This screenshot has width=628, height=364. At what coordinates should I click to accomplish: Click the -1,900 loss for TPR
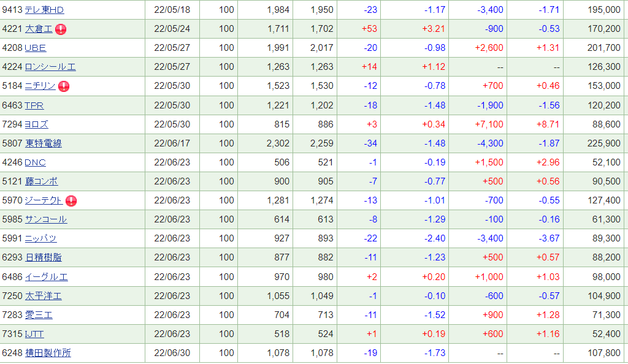[490, 105]
